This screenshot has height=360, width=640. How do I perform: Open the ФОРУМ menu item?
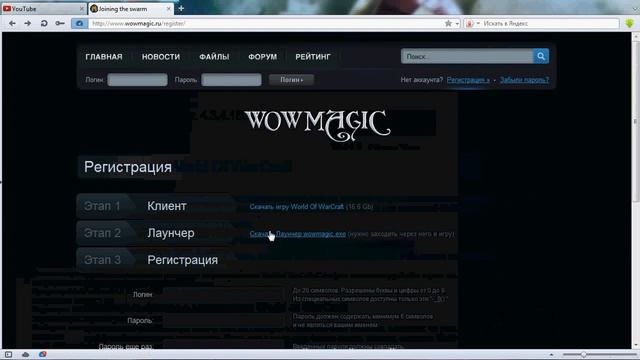coord(262,57)
